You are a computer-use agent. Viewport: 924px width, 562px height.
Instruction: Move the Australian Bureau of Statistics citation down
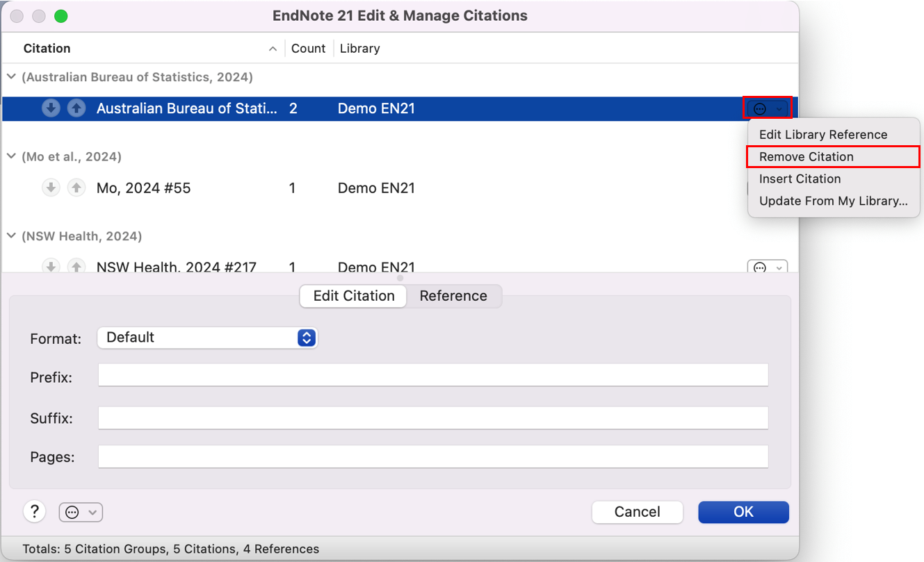pyautogui.click(x=51, y=108)
